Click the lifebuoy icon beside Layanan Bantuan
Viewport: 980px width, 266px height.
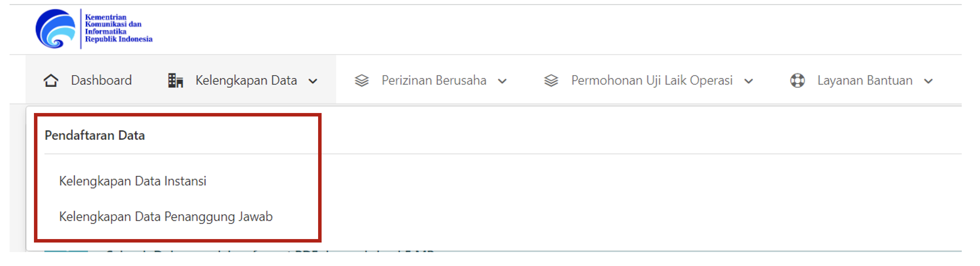click(797, 81)
